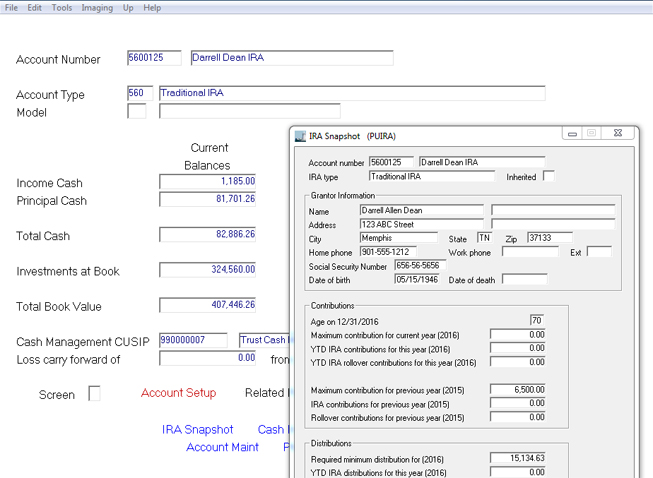
Task: Click the partially hidden Cash link
Action: tap(273, 429)
